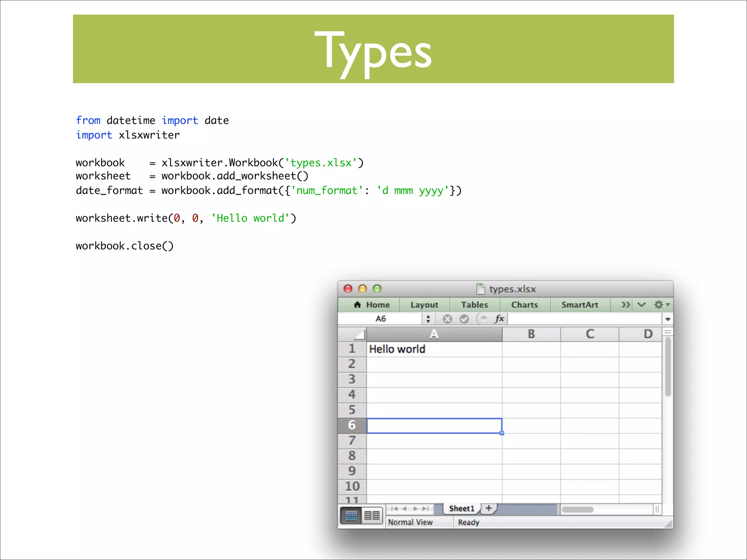This screenshot has width=747, height=560.
Task: Go to last sheet navigation arrow
Action: pyautogui.click(x=425, y=509)
